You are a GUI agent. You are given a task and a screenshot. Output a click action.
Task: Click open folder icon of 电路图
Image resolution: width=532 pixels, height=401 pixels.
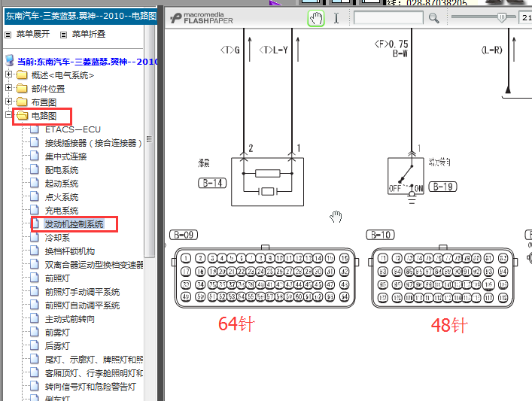(x=22, y=115)
